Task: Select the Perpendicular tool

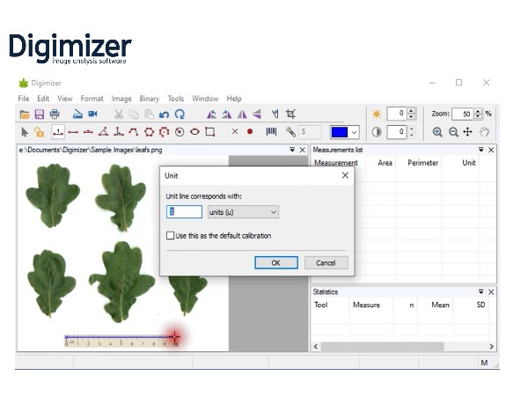Action: [118, 132]
